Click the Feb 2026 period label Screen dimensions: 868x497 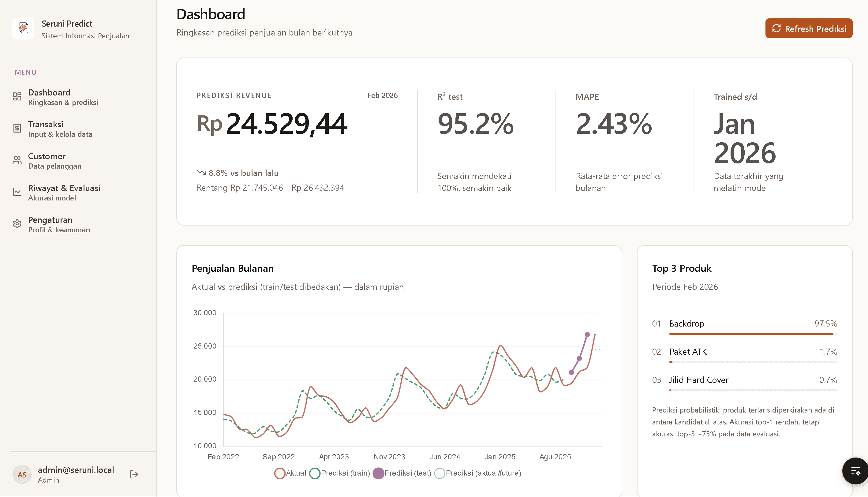pyautogui.click(x=382, y=95)
